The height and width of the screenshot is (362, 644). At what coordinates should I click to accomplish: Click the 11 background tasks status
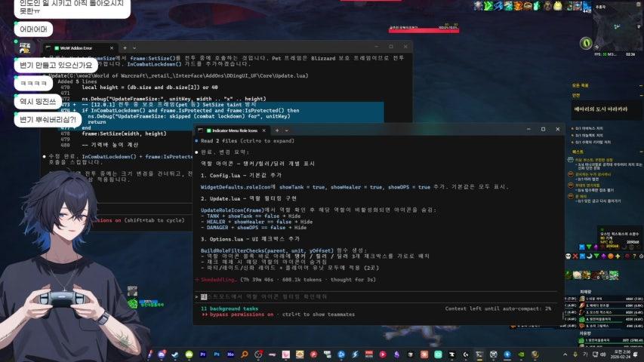point(230,308)
